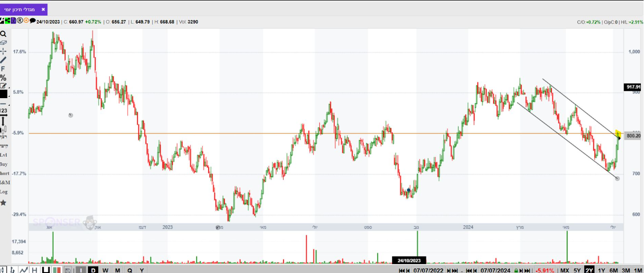This screenshot has height=273, width=644.
Task: Select the 1Y range
Action: [x=602, y=270]
